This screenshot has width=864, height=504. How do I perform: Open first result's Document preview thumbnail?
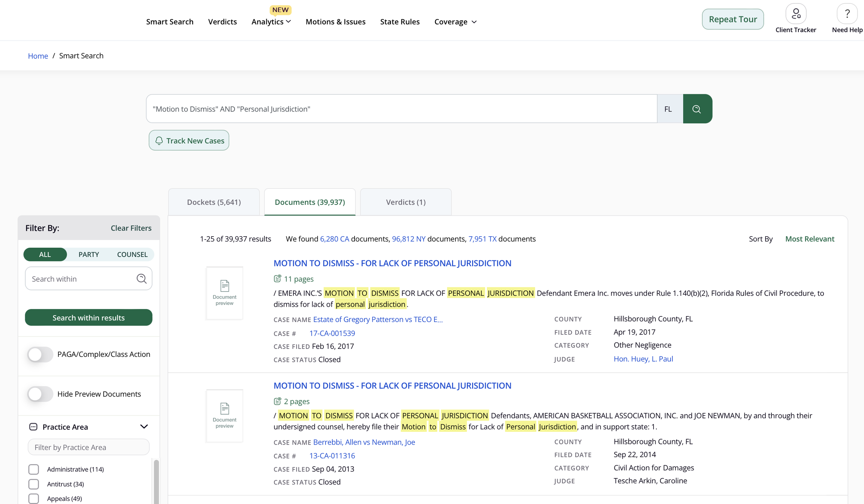click(x=224, y=293)
